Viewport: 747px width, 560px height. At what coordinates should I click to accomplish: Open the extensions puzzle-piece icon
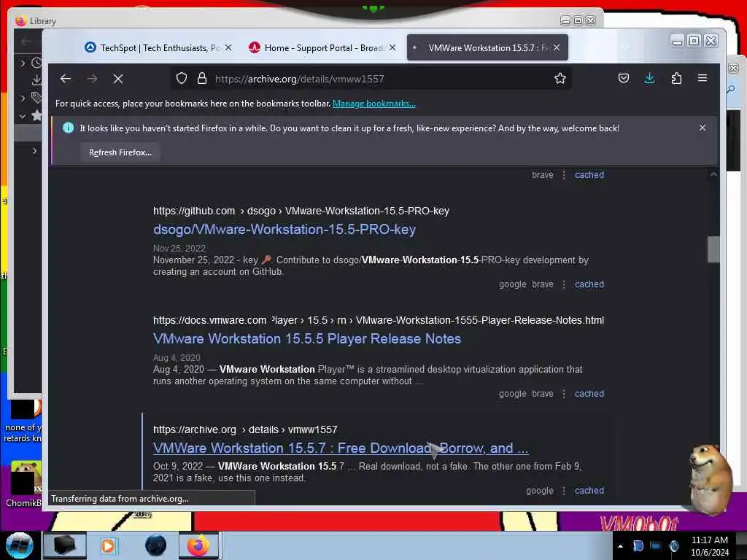coord(676,78)
